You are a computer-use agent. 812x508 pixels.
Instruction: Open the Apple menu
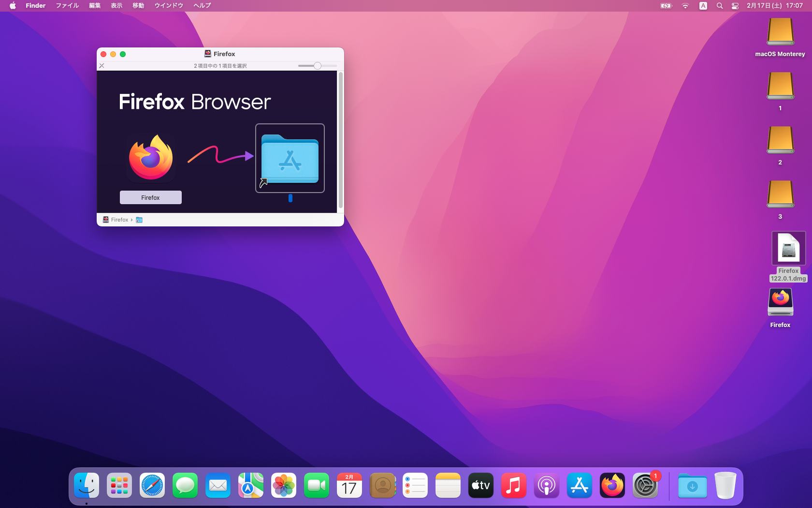point(13,6)
